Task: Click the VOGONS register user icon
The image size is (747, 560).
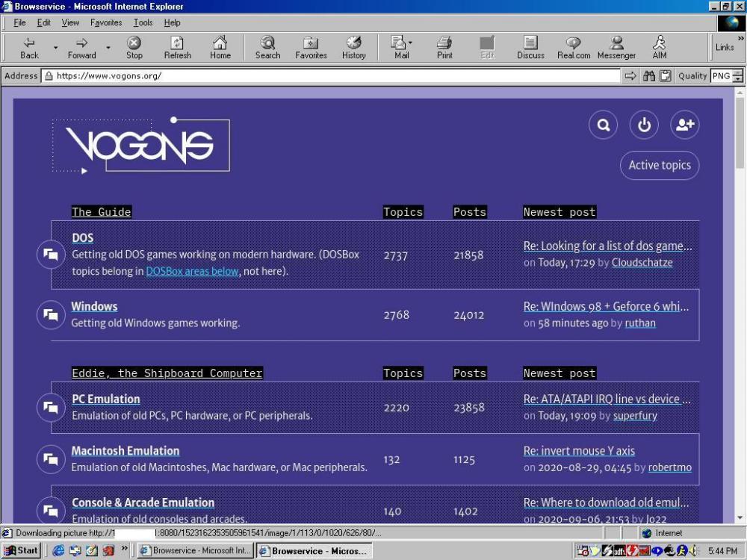Action: point(684,125)
